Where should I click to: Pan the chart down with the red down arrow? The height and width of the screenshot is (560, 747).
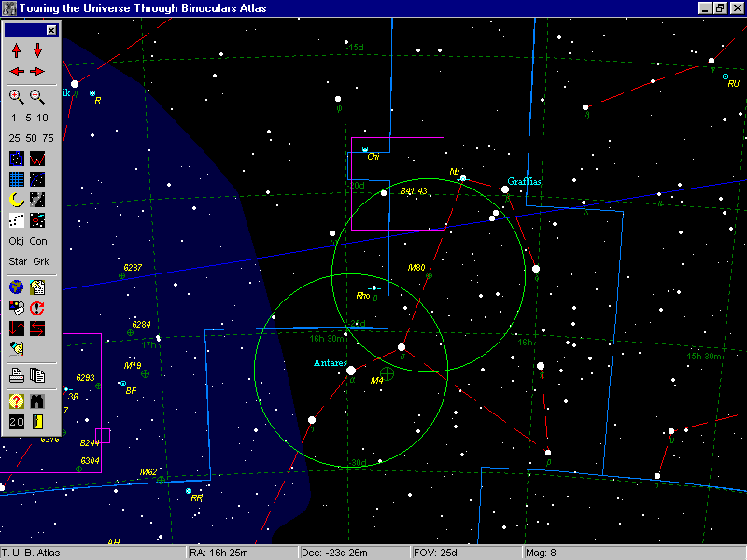click(x=37, y=50)
